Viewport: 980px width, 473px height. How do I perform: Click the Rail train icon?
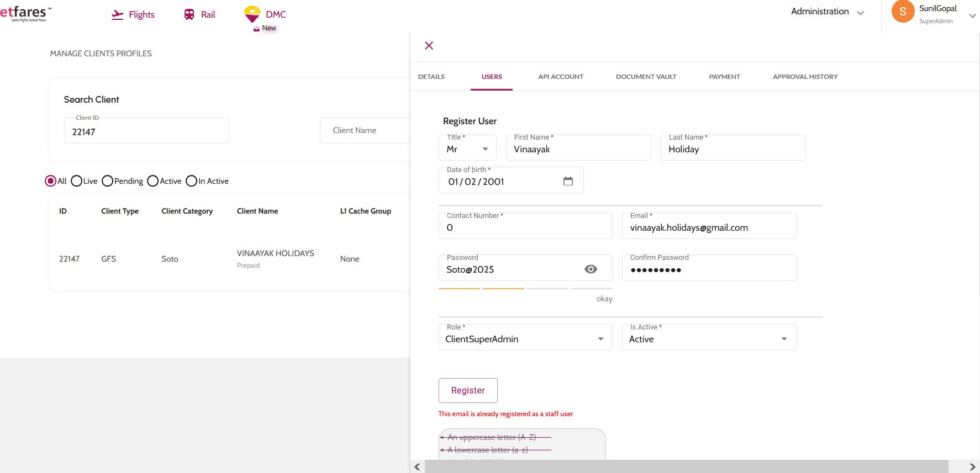(x=189, y=15)
